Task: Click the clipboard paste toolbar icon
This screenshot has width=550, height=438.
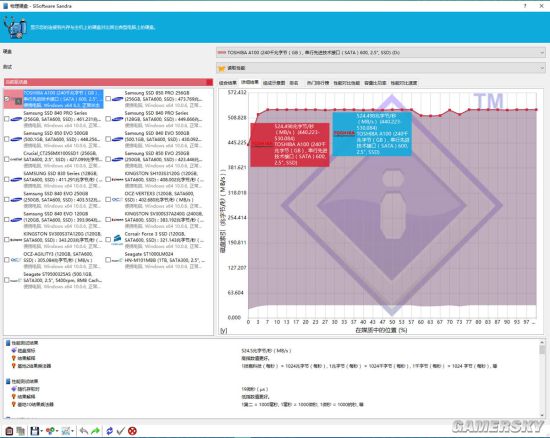Action: point(9,431)
